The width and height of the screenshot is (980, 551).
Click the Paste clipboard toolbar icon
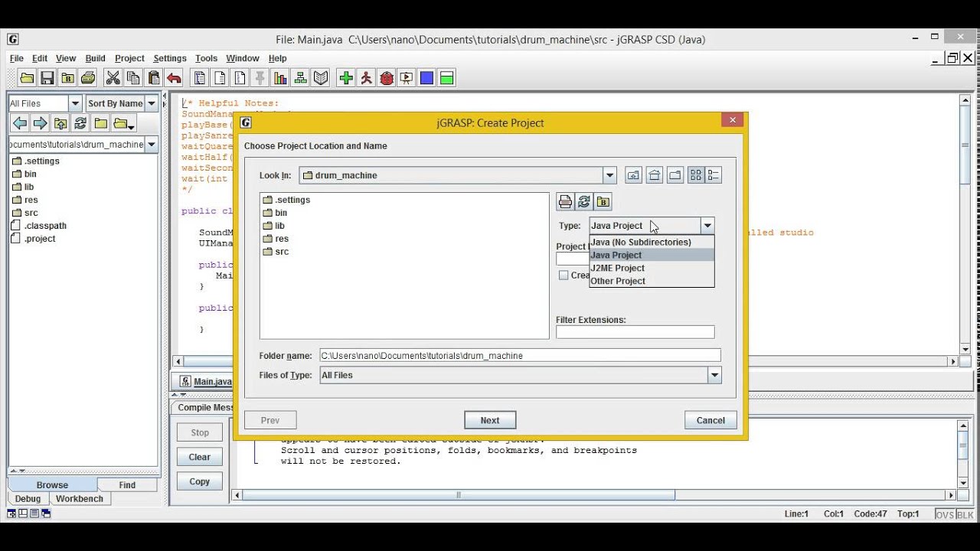coord(154,77)
